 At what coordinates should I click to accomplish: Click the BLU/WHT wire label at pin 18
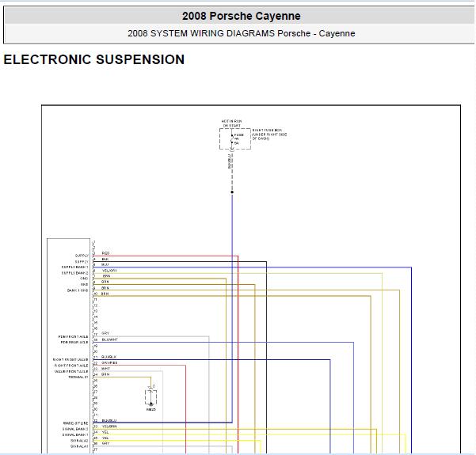[x=109, y=339]
